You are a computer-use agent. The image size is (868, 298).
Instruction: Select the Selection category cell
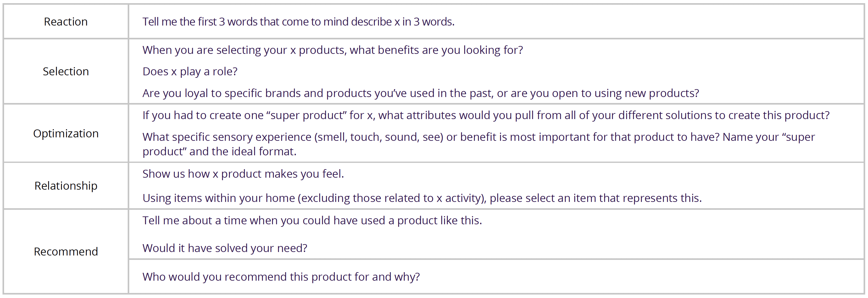coord(66,71)
